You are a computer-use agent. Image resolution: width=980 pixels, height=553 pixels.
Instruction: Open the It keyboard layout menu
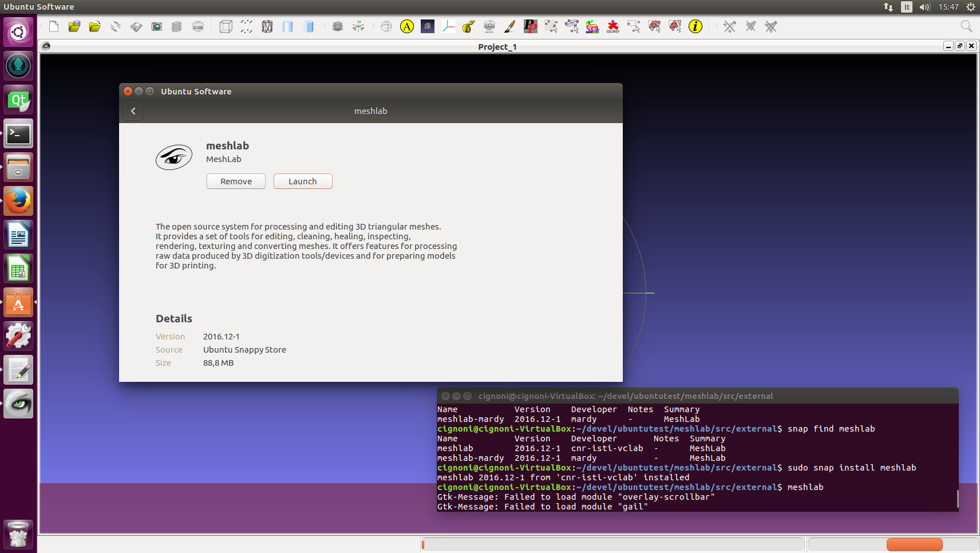pos(907,7)
